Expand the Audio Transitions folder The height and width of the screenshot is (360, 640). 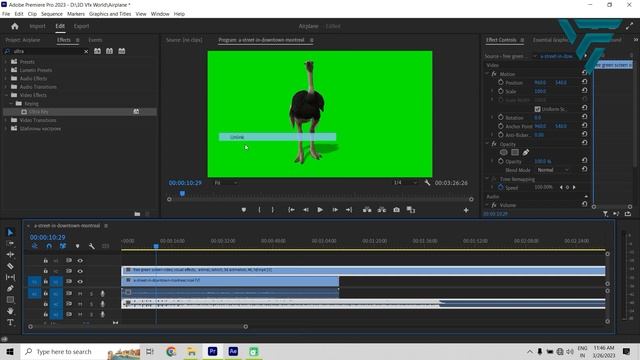6,87
